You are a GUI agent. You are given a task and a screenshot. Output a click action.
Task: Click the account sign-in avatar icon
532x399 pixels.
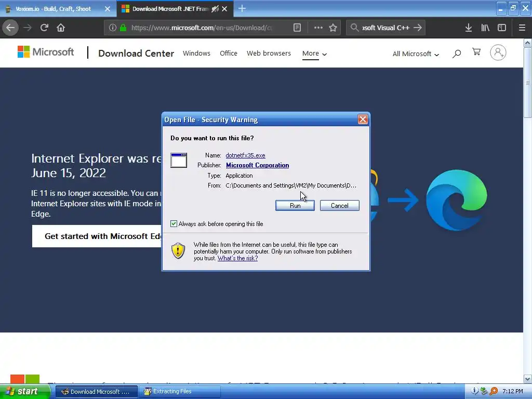pyautogui.click(x=498, y=52)
